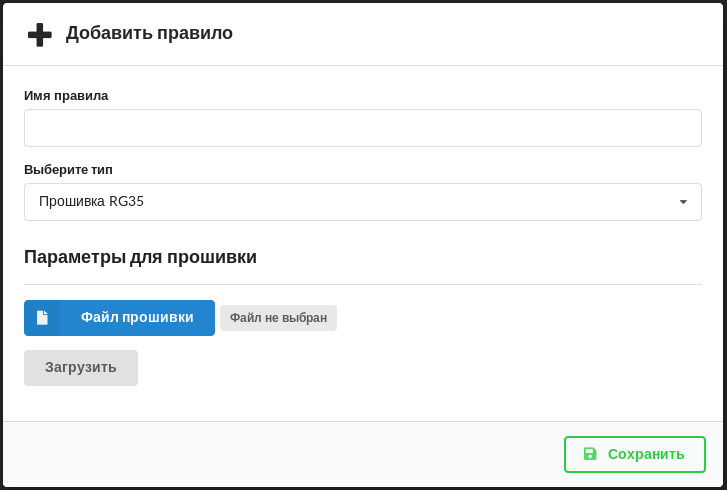
Task: Click blank area right of "Файл не выбран"
Action: pyautogui.click(x=520, y=318)
